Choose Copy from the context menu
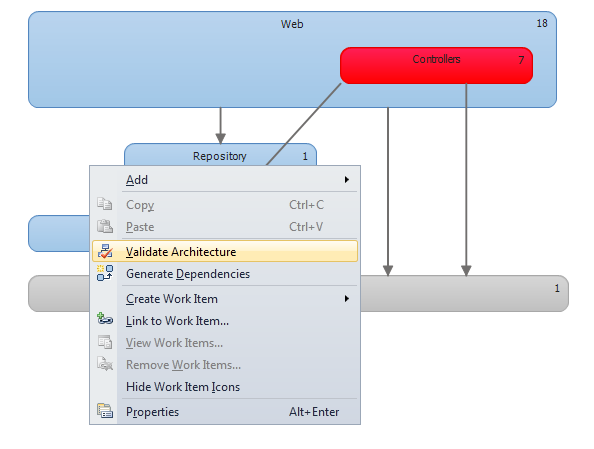The width and height of the screenshot is (594, 449). pos(225,205)
